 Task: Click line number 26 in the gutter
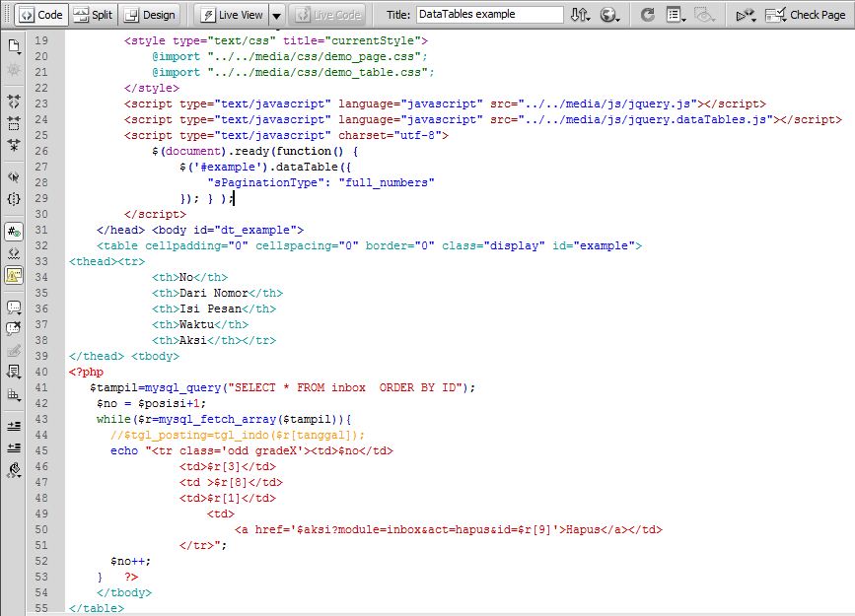[41, 151]
